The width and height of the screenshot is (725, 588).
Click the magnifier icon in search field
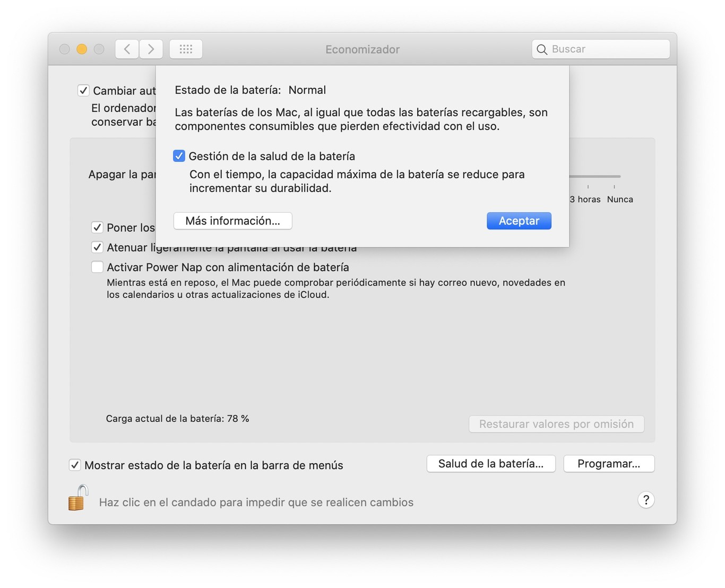click(542, 49)
